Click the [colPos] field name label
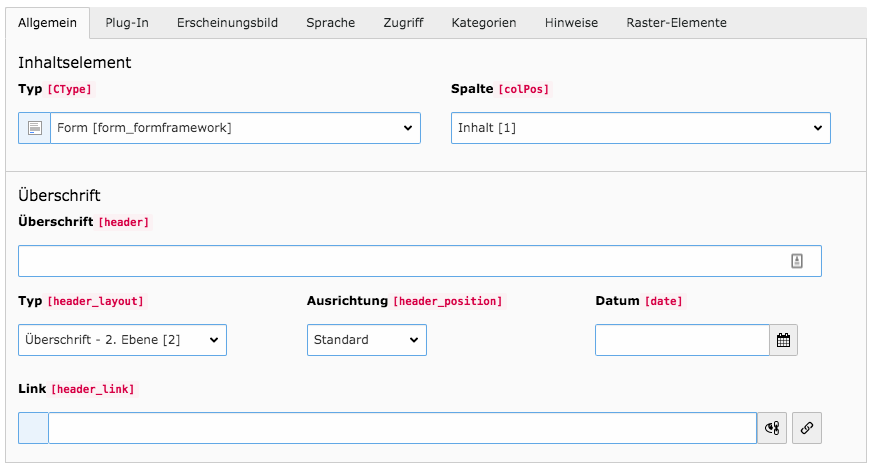 coord(523,89)
